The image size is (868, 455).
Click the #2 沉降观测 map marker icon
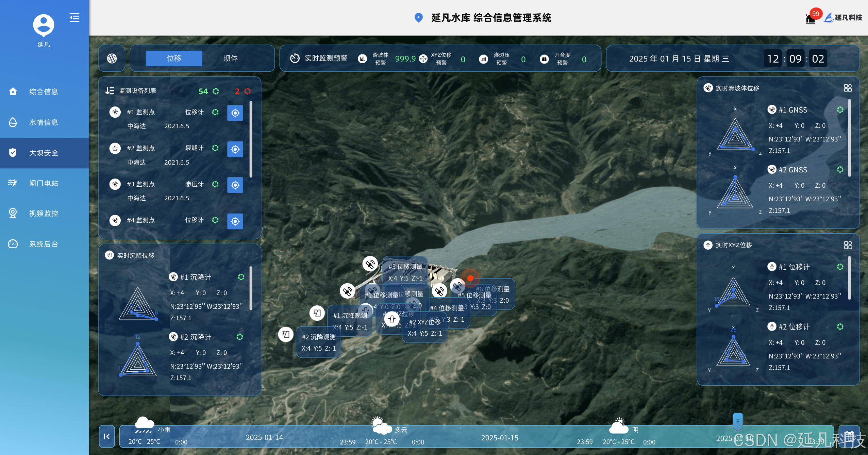pos(286,334)
